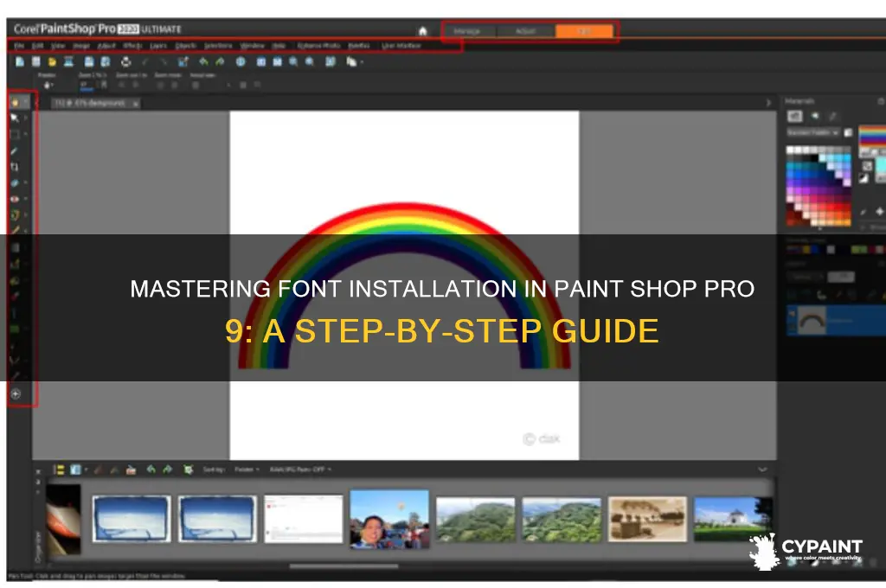The width and height of the screenshot is (886, 588).
Task: Close the open image document tab
Action: 135,104
